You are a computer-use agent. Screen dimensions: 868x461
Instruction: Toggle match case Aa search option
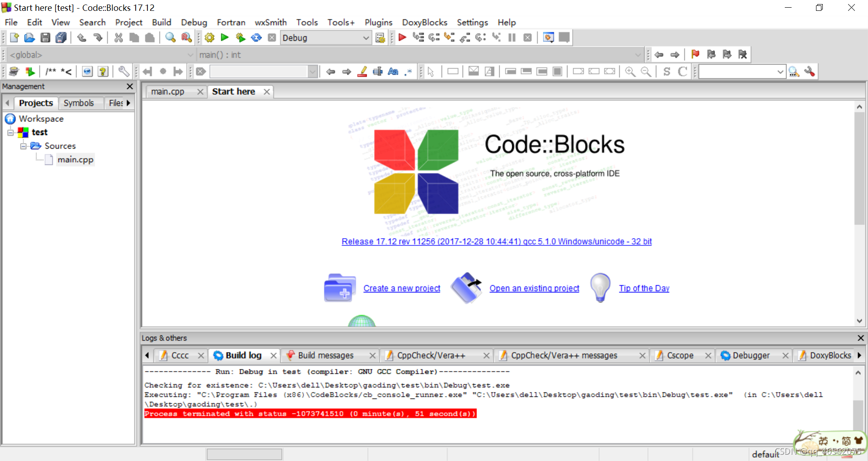tap(393, 71)
